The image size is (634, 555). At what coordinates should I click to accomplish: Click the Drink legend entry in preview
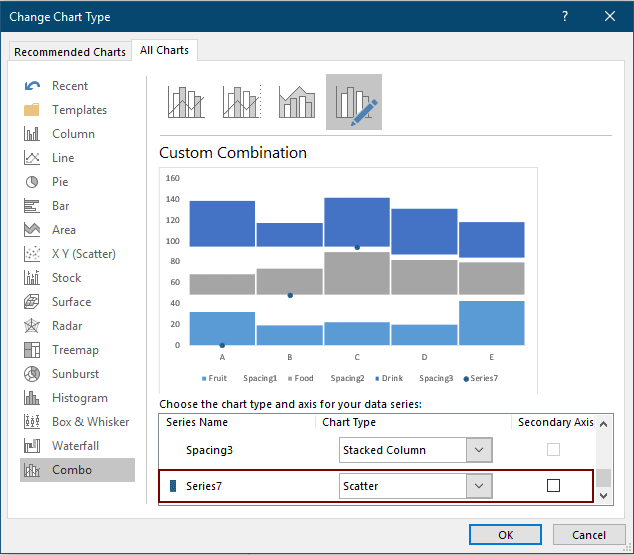click(x=389, y=378)
